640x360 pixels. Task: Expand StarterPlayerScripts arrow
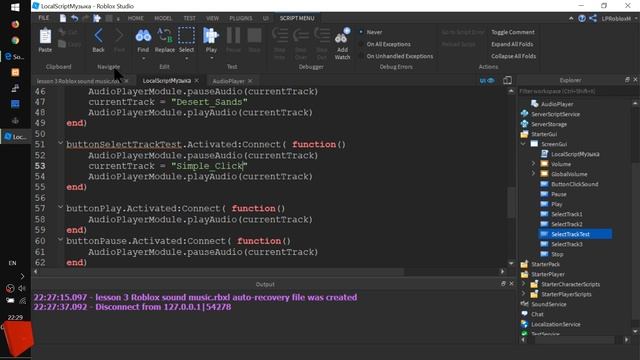coord(524,294)
